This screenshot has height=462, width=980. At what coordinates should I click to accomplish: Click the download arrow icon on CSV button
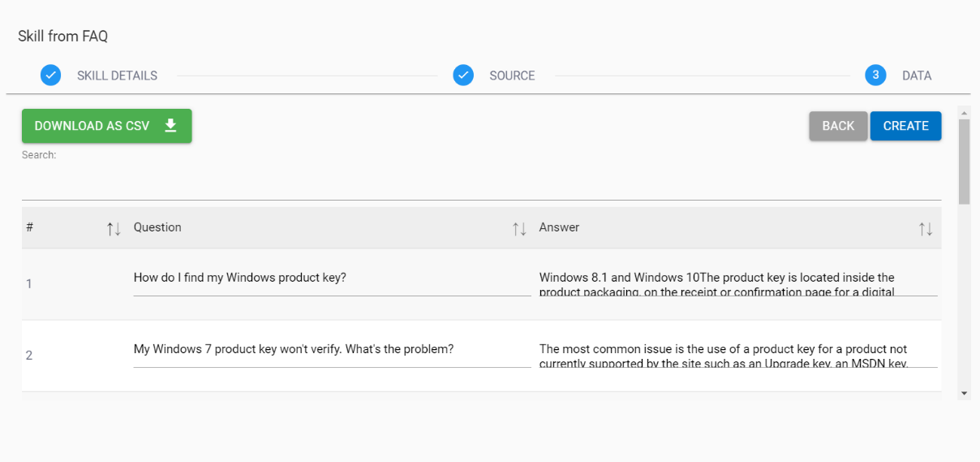170,126
